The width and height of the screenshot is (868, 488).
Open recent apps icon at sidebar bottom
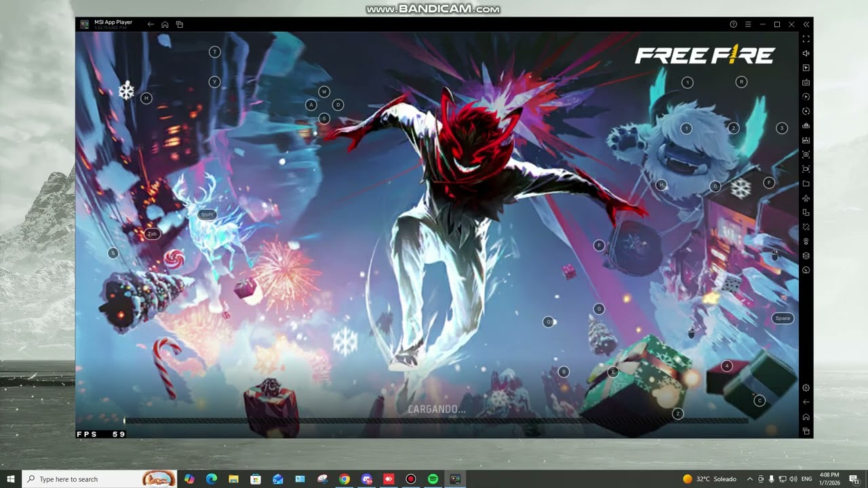click(x=806, y=431)
